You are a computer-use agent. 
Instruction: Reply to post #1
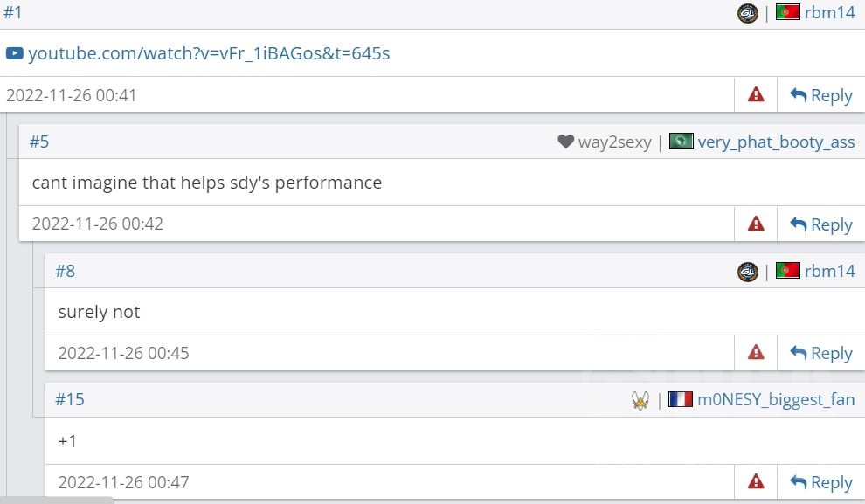[x=821, y=95]
